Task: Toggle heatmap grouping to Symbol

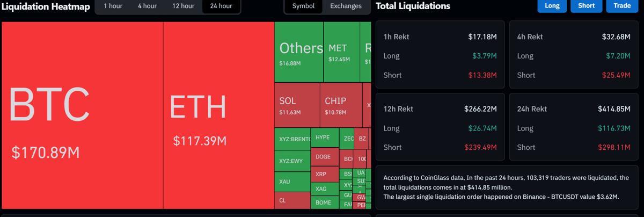Action: pos(303,6)
